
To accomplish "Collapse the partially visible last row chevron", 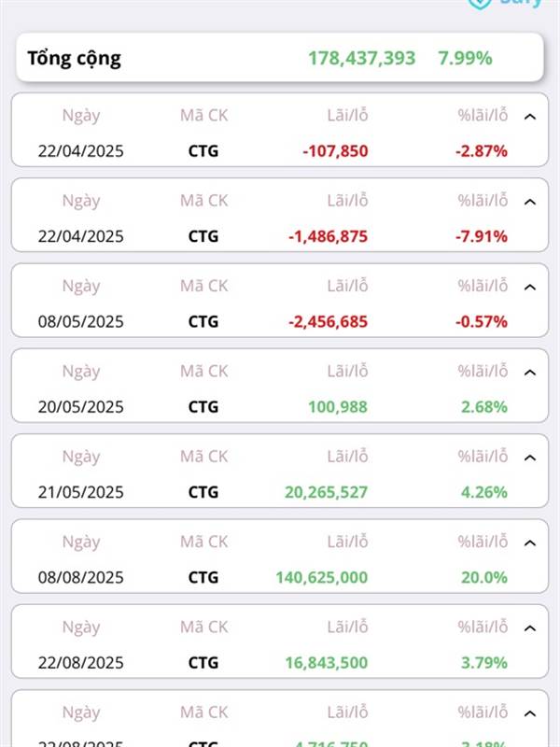I will click(x=530, y=713).
